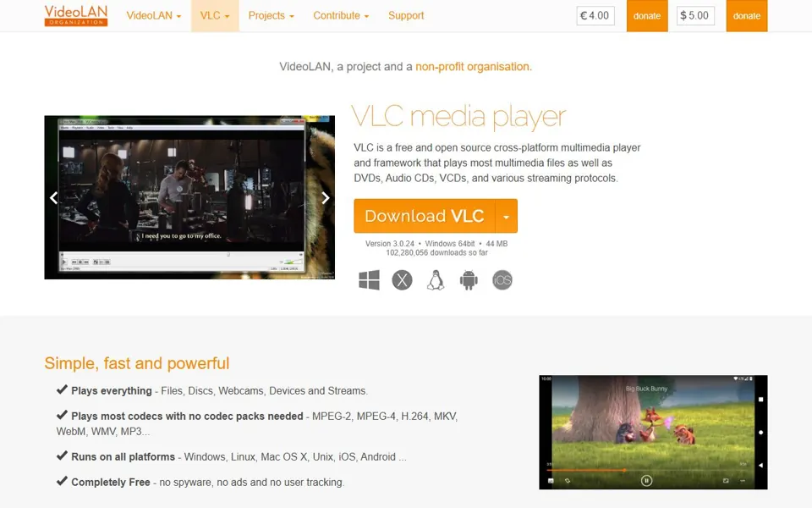Viewport: 812px width, 508px height.
Task: Click 'Plays most codecs with no codec packs needed'
Action: [187, 417]
